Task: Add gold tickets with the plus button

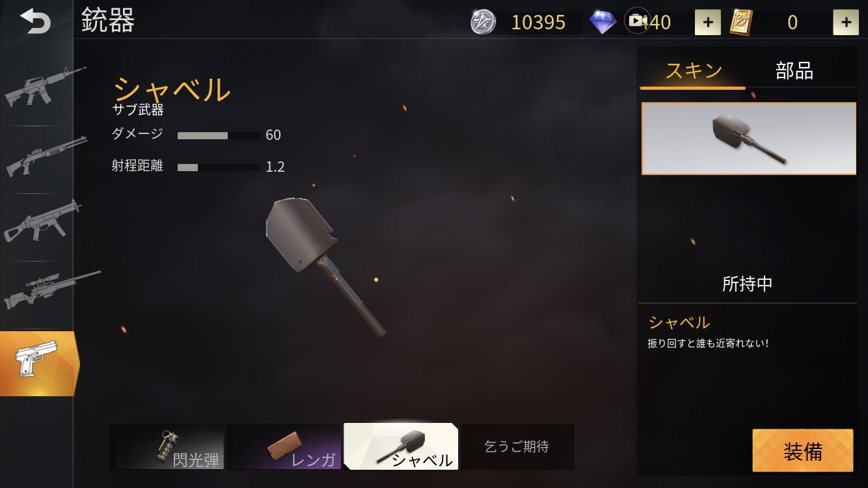Action: (x=846, y=22)
